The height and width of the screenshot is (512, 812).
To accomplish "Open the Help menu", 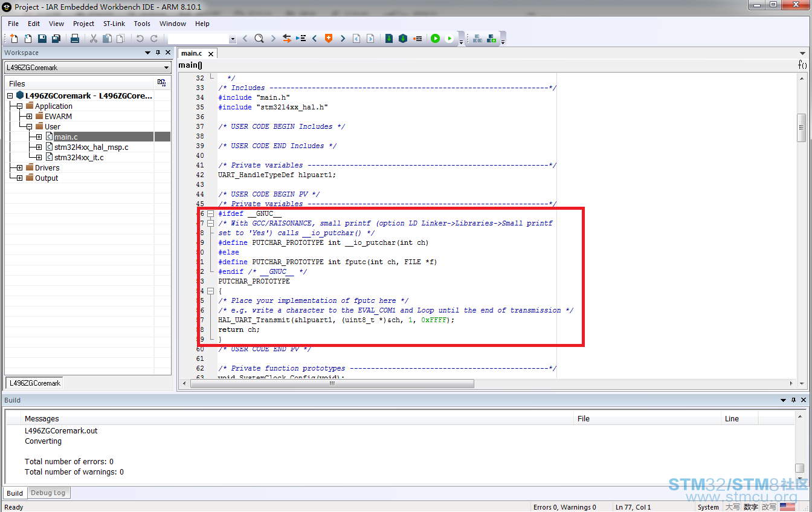I will (x=202, y=24).
